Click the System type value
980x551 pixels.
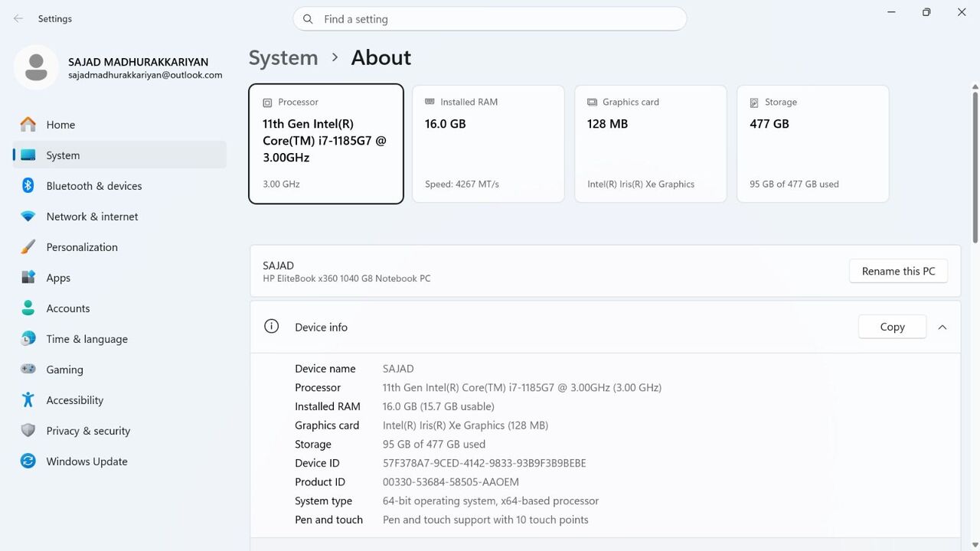click(491, 501)
